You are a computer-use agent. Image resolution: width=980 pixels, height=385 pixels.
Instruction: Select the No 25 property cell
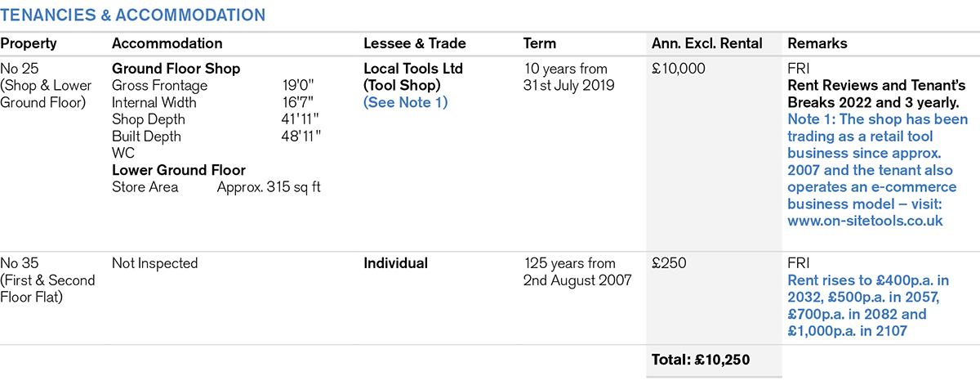click(46, 85)
